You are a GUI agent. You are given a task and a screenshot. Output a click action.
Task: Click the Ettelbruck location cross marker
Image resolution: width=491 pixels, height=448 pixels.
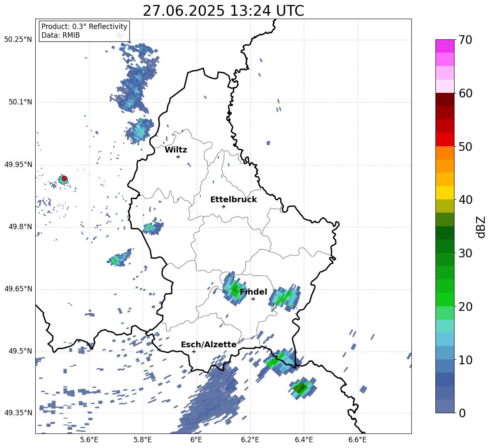224,206
